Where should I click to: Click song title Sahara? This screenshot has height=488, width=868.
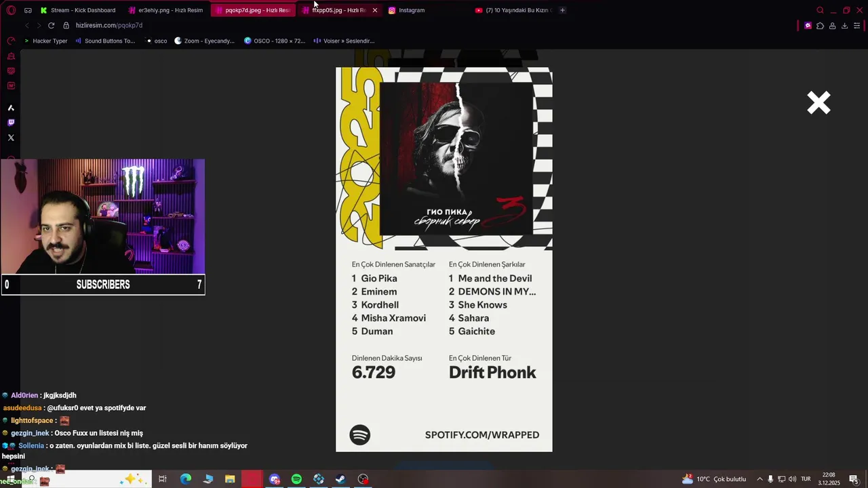click(x=473, y=318)
